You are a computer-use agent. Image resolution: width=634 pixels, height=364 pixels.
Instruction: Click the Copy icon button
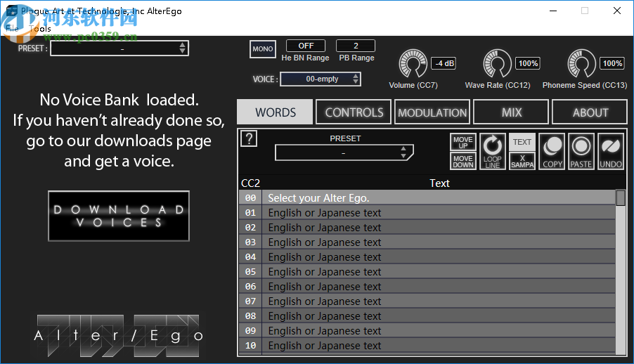point(552,151)
